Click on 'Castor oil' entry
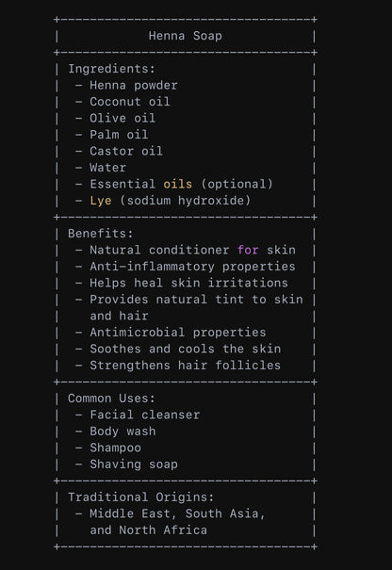This screenshot has height=570, width=392. point(126,151)
